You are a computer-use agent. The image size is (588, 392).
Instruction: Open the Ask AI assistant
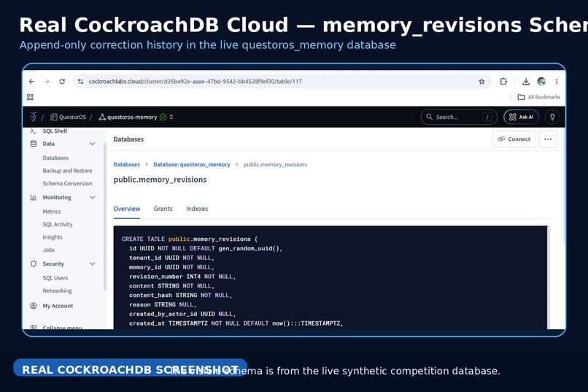[521, 117]
